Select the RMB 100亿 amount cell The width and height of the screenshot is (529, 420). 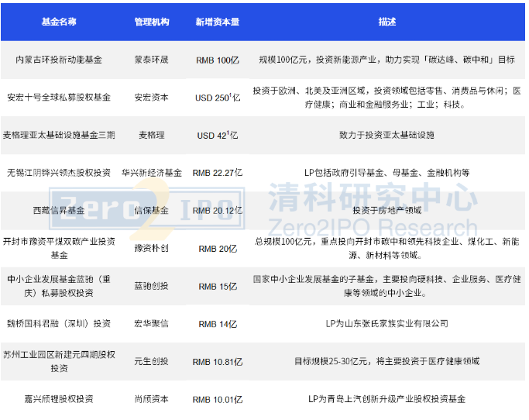[218, 60]
